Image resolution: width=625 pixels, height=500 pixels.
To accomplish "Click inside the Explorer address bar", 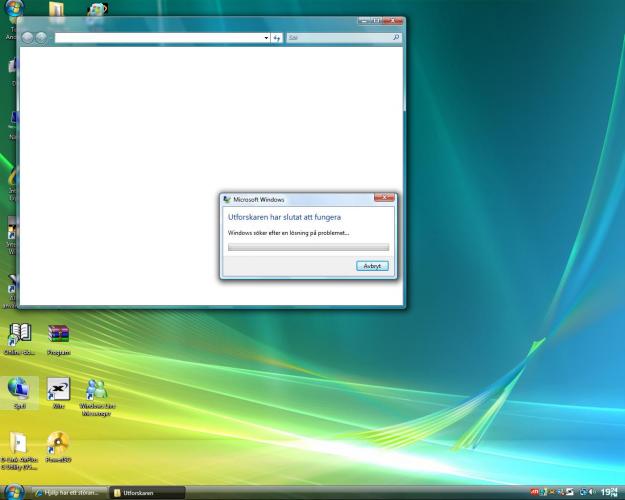I will click(160, 38).
